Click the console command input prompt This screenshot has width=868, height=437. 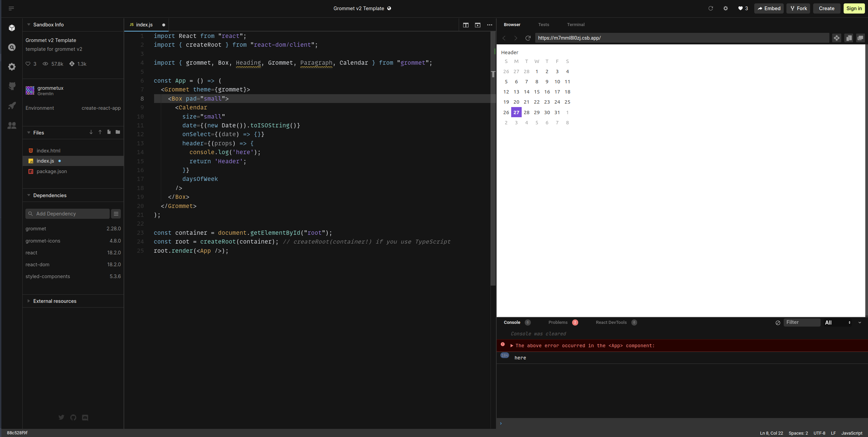click(x=682, y=423)
